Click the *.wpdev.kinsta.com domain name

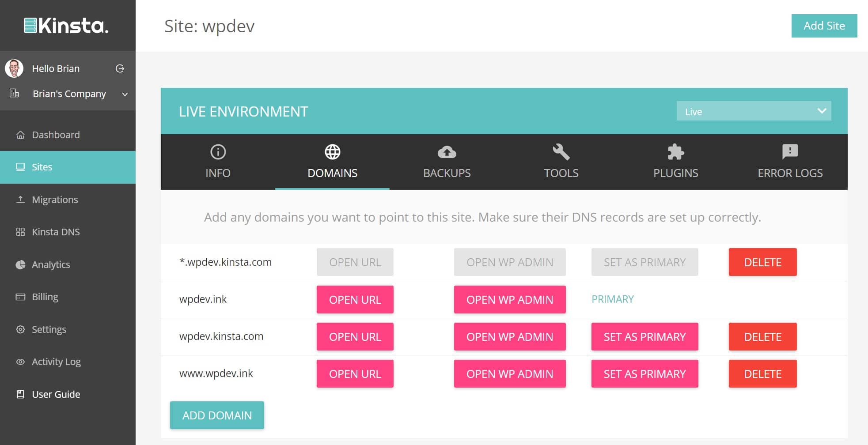(x=225, y=262)
